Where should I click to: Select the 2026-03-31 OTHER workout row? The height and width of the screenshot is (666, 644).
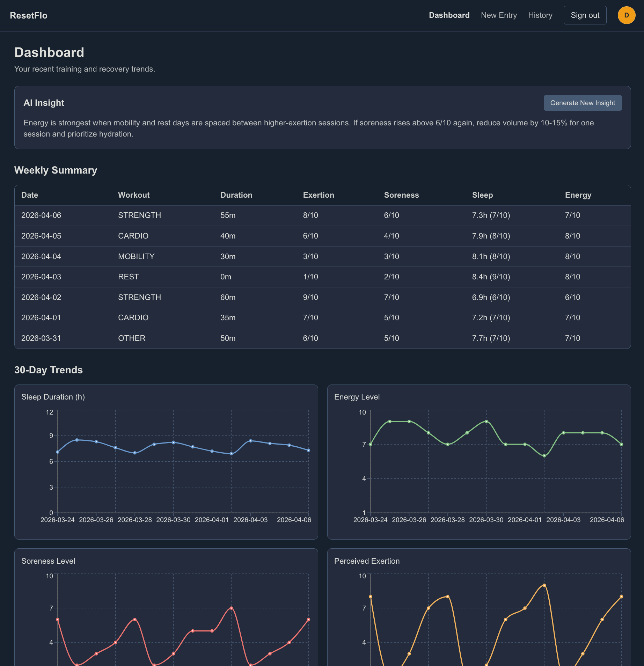[x=322, y=338]
